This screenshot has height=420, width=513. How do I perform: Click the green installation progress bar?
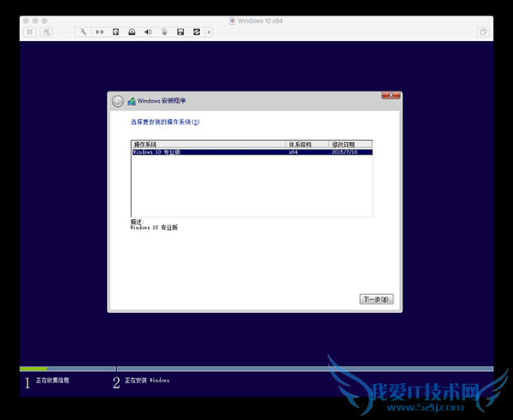coord(33,369)
